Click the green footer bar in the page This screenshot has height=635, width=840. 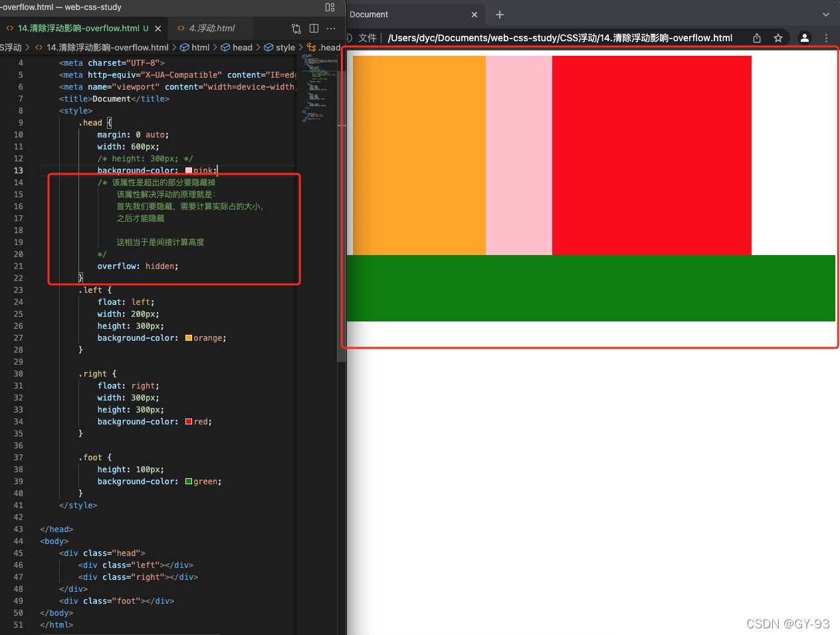(591, 288)
